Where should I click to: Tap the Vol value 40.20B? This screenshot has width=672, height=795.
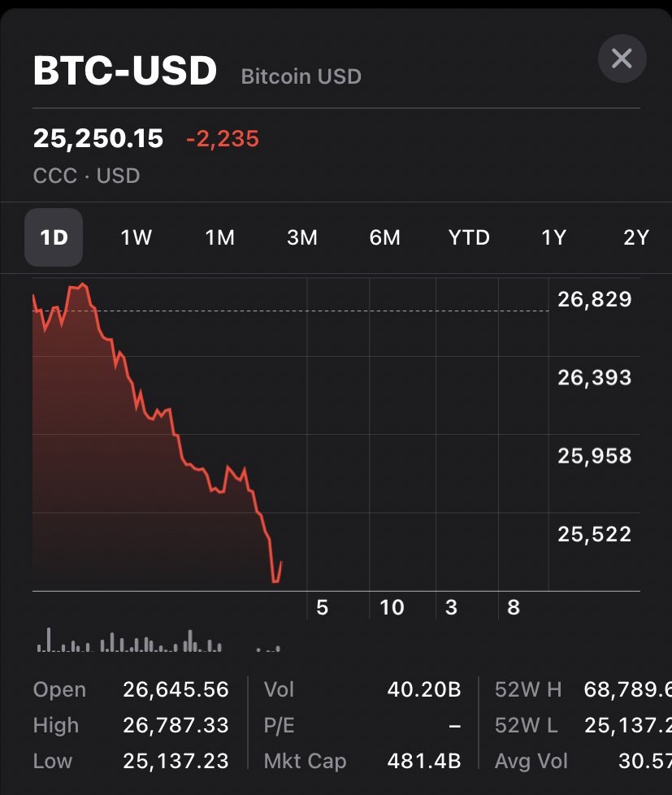tap(423, 690)
